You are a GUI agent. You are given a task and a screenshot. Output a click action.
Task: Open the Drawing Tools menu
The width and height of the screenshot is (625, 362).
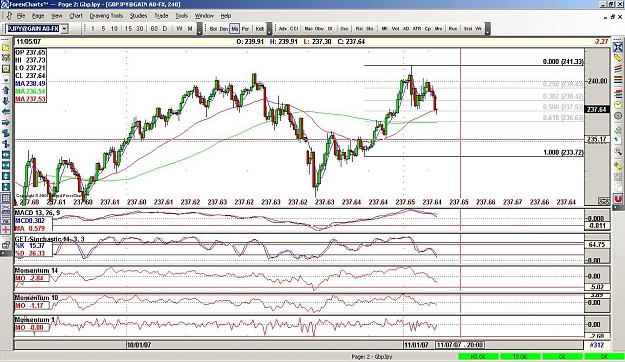106,16
